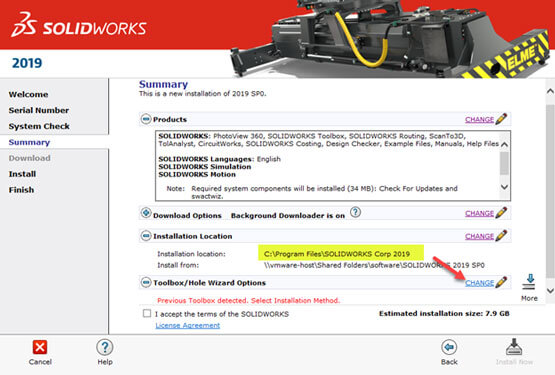Click CHANGE link for Download Options
The image size is (555, 375).
click(479, 214)
